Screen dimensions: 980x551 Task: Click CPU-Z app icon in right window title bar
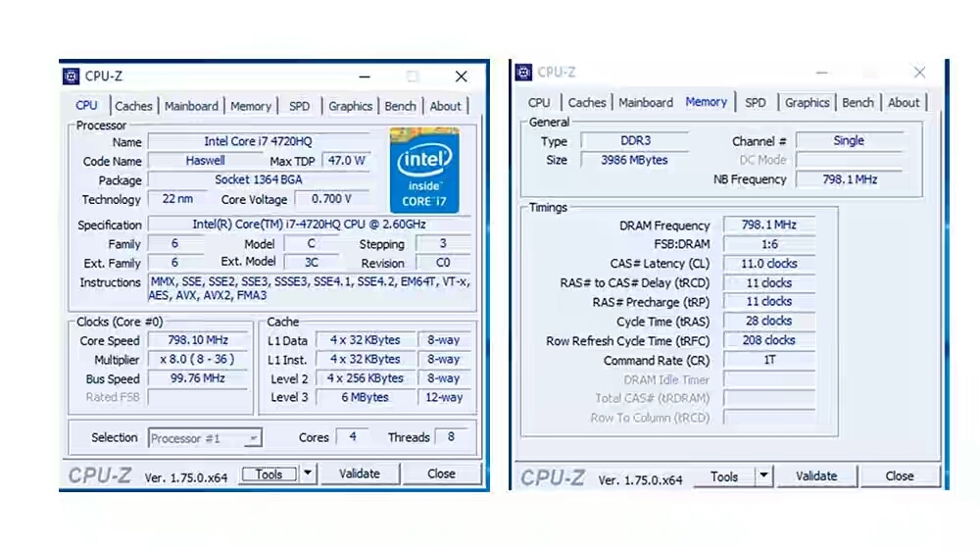(523, 73)
